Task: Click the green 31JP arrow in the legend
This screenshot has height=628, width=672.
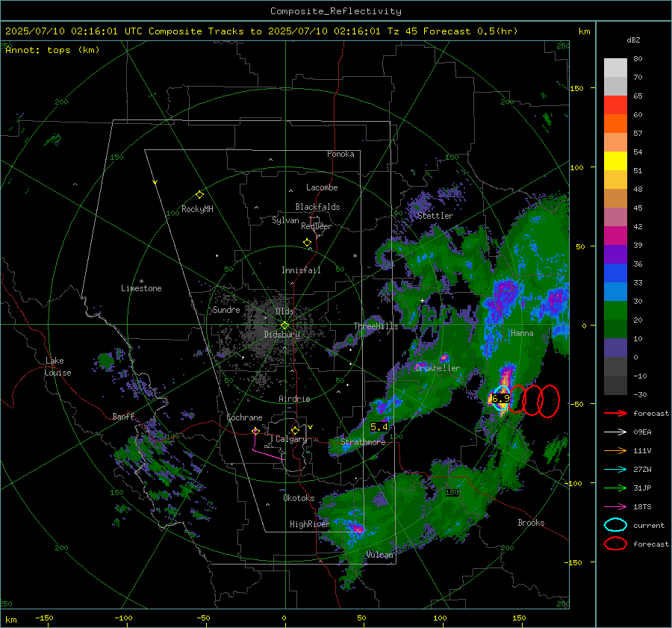Action: [x=615, y=488]
